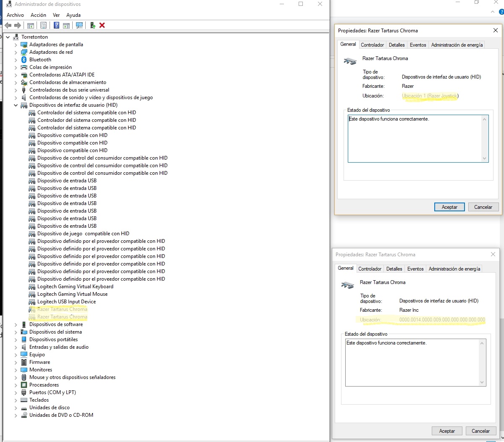Close the Razer Joystick properties dialog

tap(496, 30)
